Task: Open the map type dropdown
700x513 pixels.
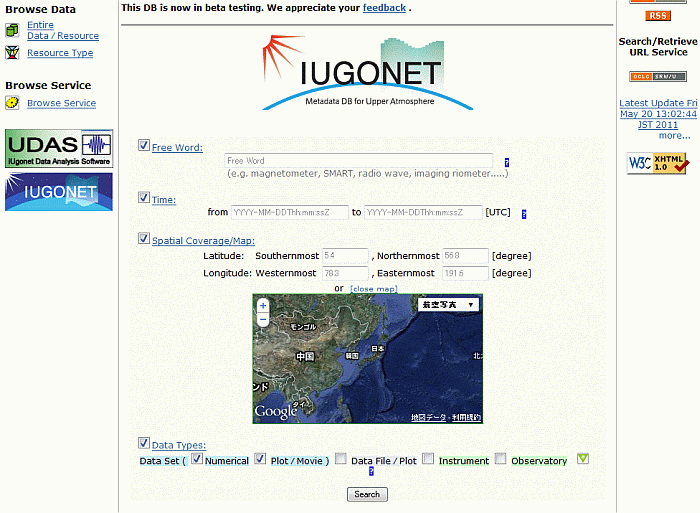Action: coord(448,305)
